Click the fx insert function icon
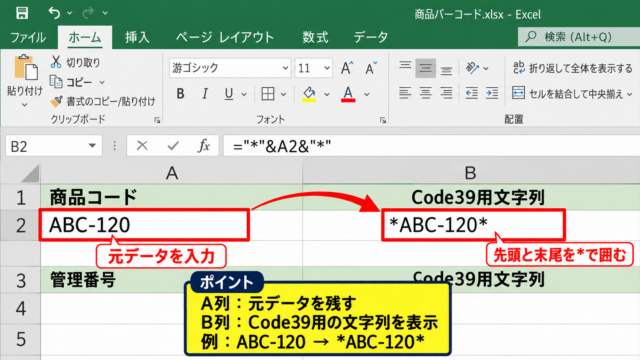Image resolution: width=640 pixels, height=360 pixels. click(x=203, y=145)
